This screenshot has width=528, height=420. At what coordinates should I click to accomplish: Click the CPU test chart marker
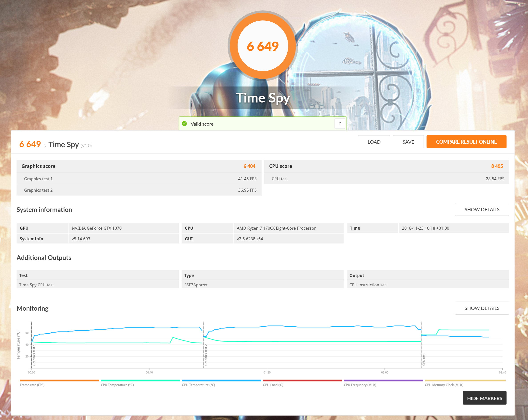pyautogui.click(x=424, y=359)
